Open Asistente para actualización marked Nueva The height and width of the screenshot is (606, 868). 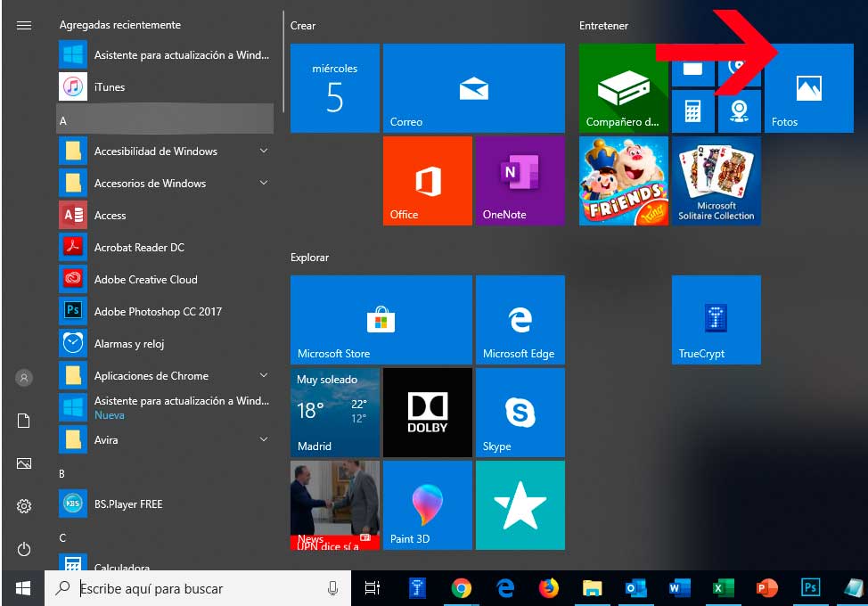(166, 408)
